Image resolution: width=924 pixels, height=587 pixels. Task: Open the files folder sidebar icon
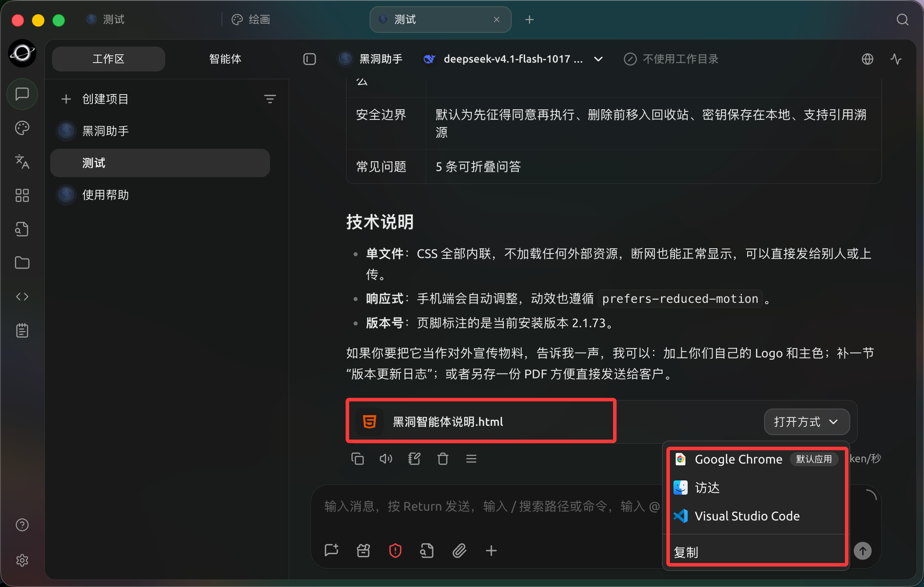click(22, 263)
